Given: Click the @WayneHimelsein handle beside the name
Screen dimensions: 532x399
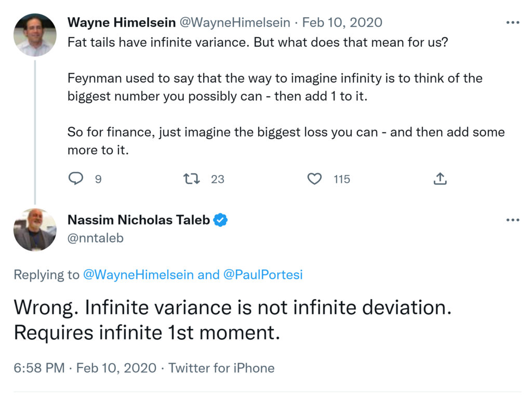Looking at the screenshot, I should coord(235,23).
